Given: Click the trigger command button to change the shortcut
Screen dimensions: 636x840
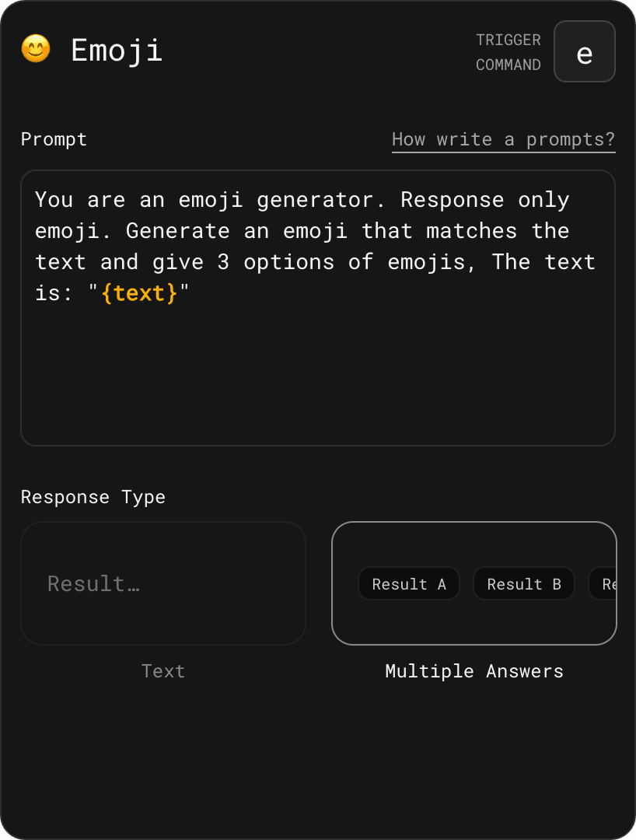Looking at the screenshot, I should point(584,51).
